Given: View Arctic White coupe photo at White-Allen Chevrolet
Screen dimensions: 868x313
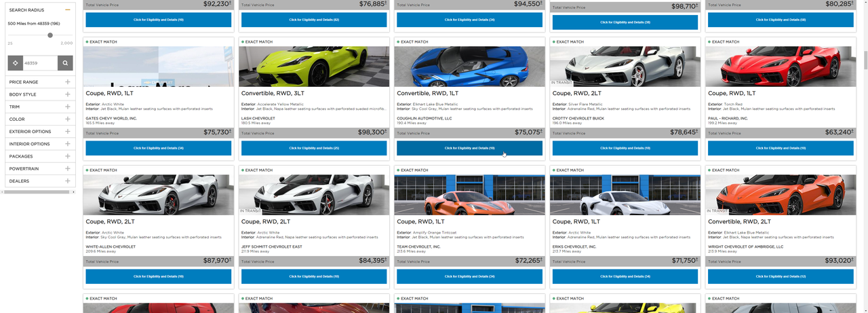Looking at the screenshot, I should coord(159,195).
